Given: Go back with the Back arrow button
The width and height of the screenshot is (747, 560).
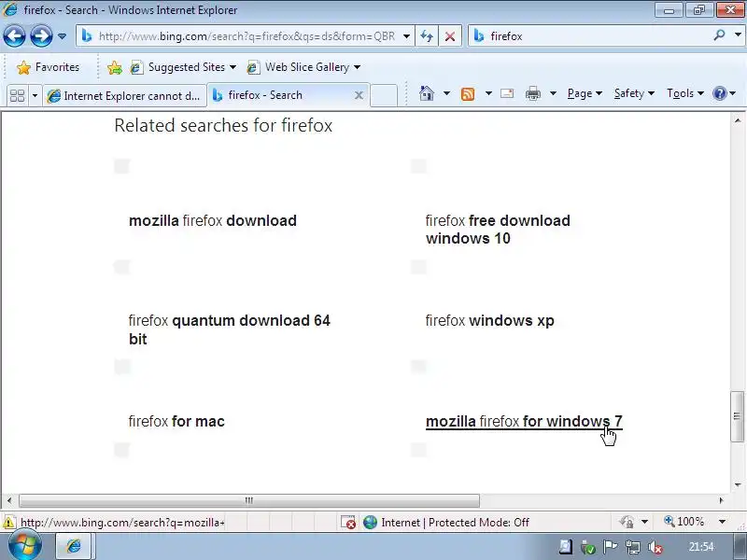Looking at the screenshot, I should pos(14,36).
